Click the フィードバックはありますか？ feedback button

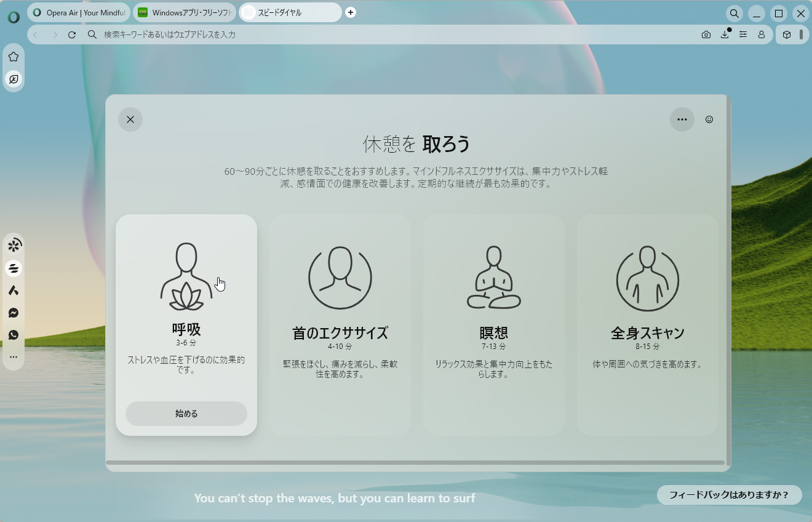(x=730, y=495)
